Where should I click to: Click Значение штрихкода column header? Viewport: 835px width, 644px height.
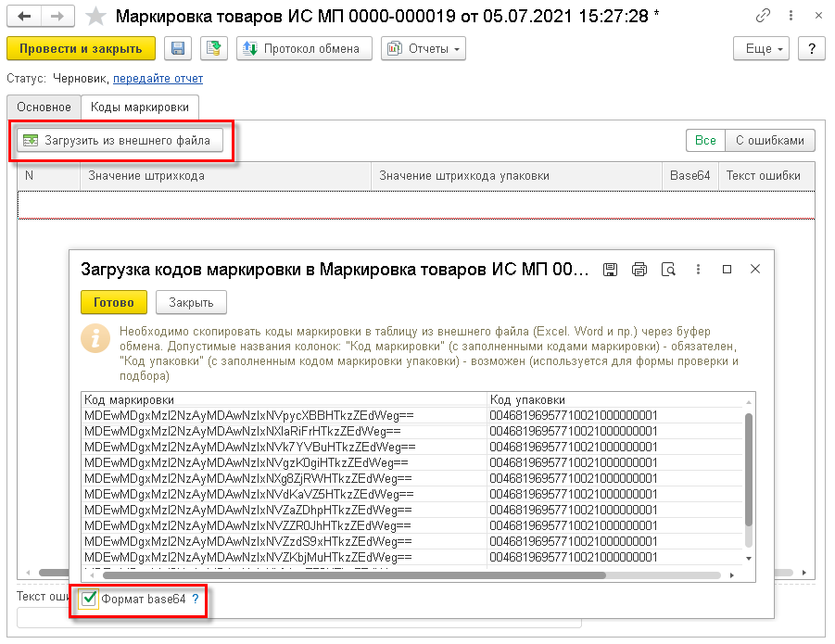point(225,176)
